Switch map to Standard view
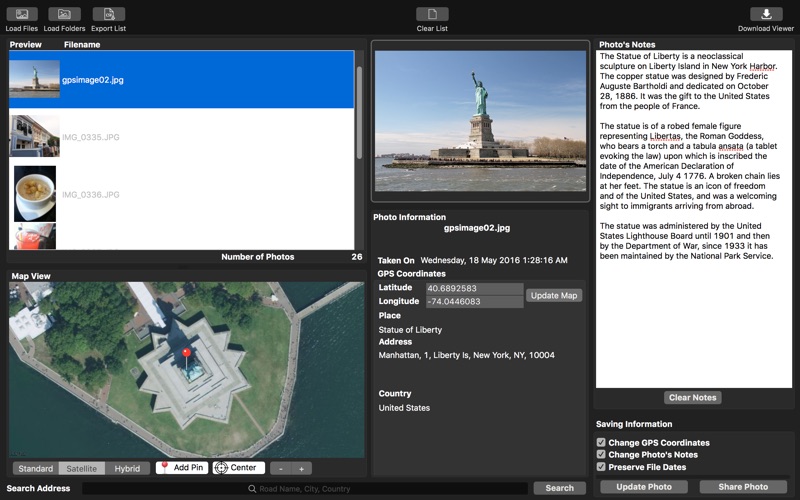The width and height of the screenshot is (800, 500). pyautogui.click(x=36, y=468)
